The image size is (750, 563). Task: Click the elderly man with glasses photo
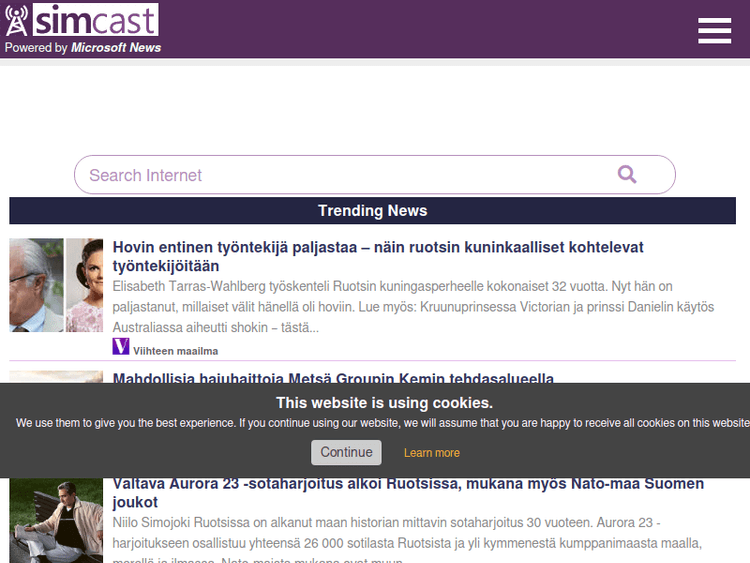pos(36,285)
